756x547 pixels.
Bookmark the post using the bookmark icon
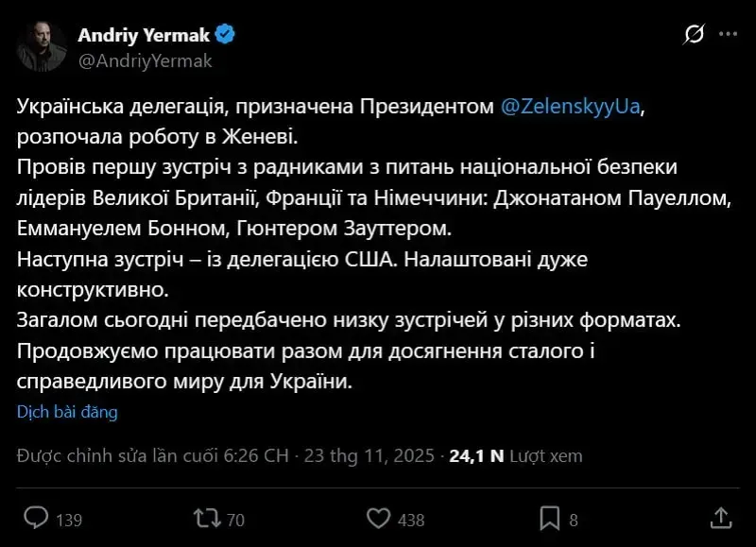tap(548, 518)
